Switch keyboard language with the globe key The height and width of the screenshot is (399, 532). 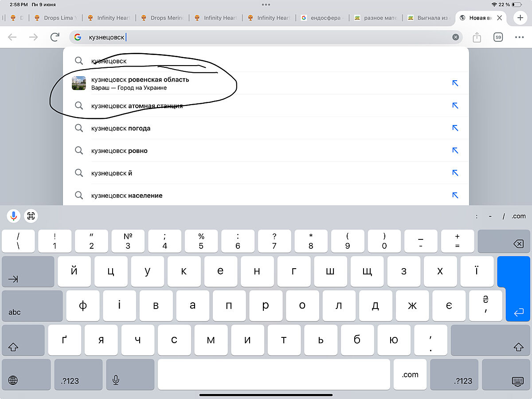pos(13,380)
